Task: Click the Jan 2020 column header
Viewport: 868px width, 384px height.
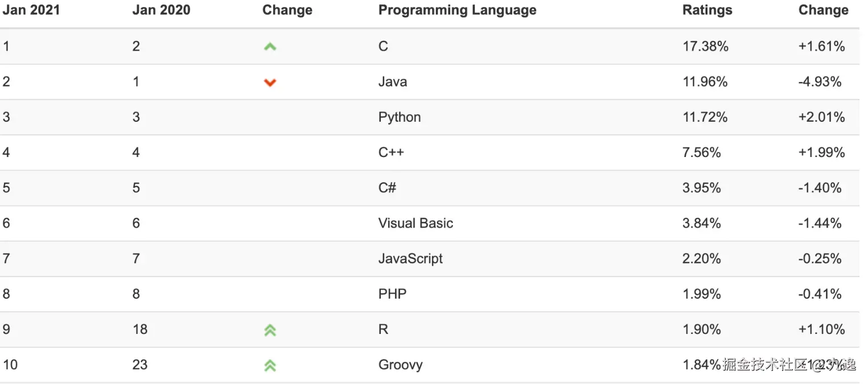Action: [x=161, y=10]
